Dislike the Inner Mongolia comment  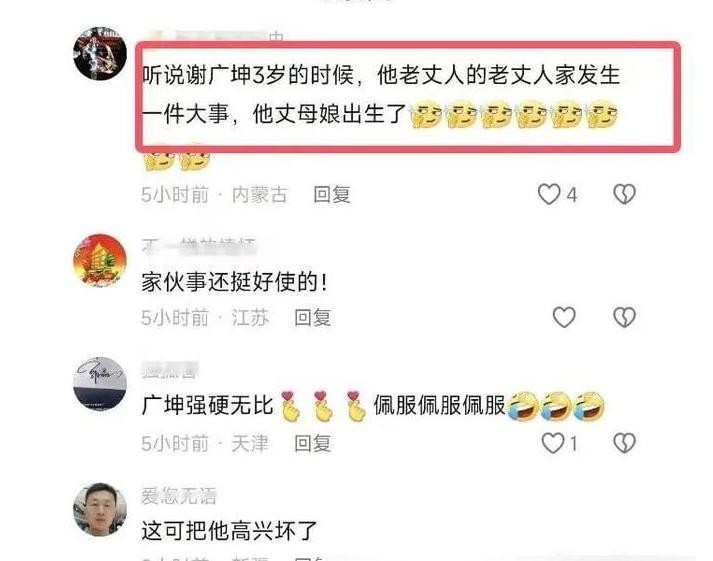tap(624, 194)
